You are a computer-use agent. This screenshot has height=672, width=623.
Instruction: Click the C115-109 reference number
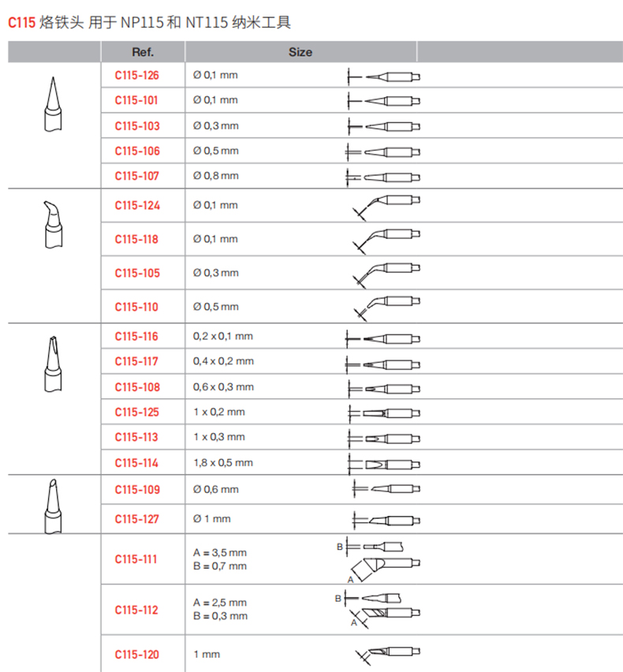[136, 490]
